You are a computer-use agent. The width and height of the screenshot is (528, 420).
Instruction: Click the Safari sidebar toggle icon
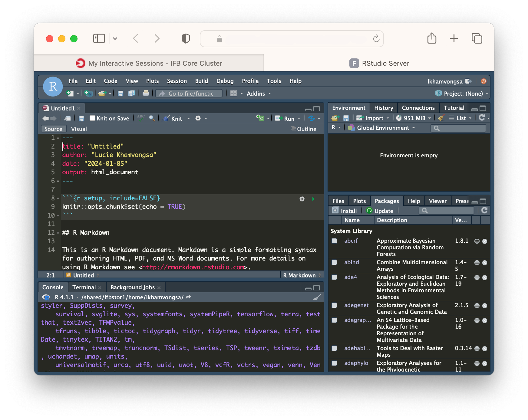pos(99,38)
